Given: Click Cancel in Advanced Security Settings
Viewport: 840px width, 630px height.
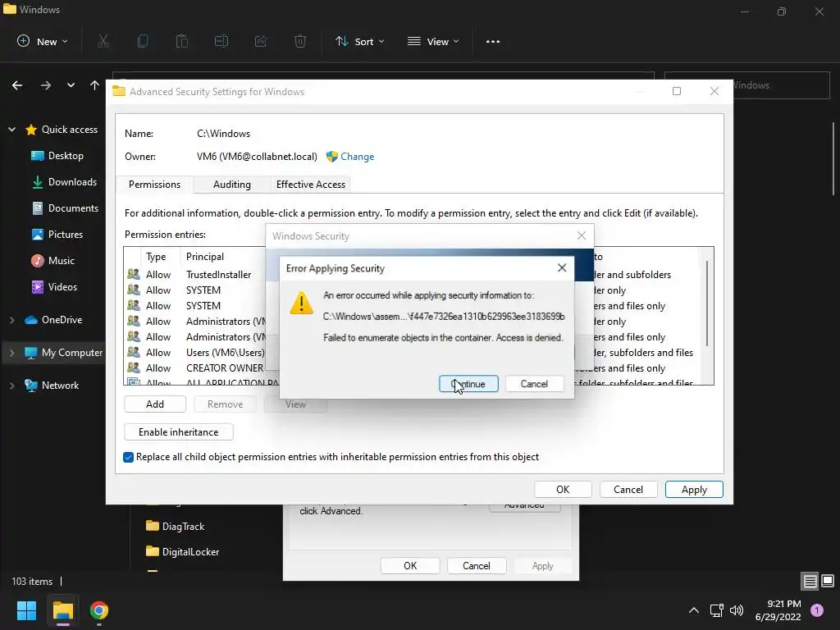Looking at the screenshot, I should coord(628,489).
